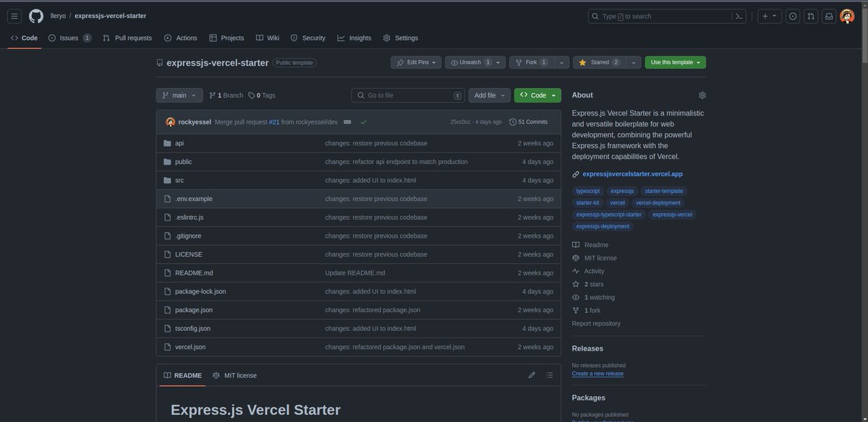Open the README outline icon

pyautogui.click(x=549, y=375)
